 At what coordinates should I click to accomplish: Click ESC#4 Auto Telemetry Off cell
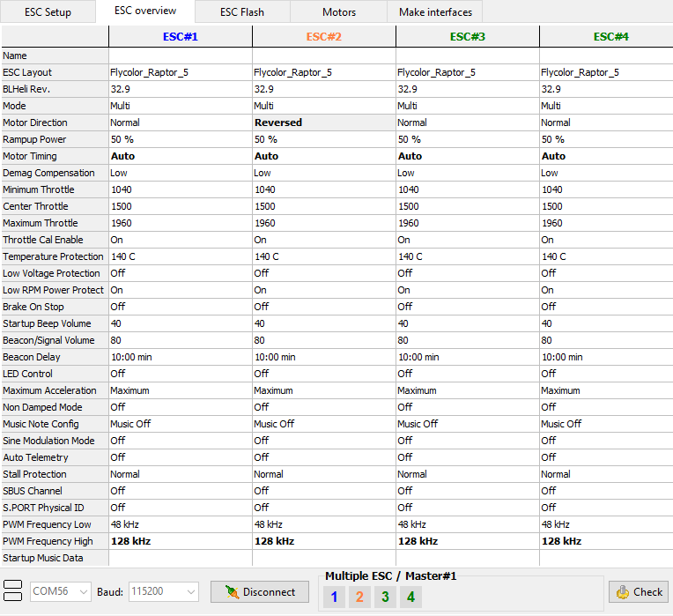606,457
